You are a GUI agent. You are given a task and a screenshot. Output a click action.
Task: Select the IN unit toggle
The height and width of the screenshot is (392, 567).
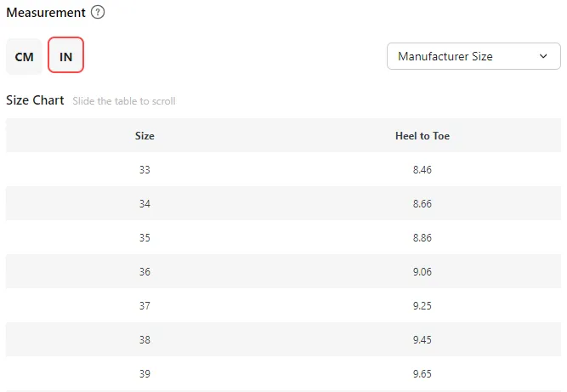pyautogui.click(x=65, y=55)
